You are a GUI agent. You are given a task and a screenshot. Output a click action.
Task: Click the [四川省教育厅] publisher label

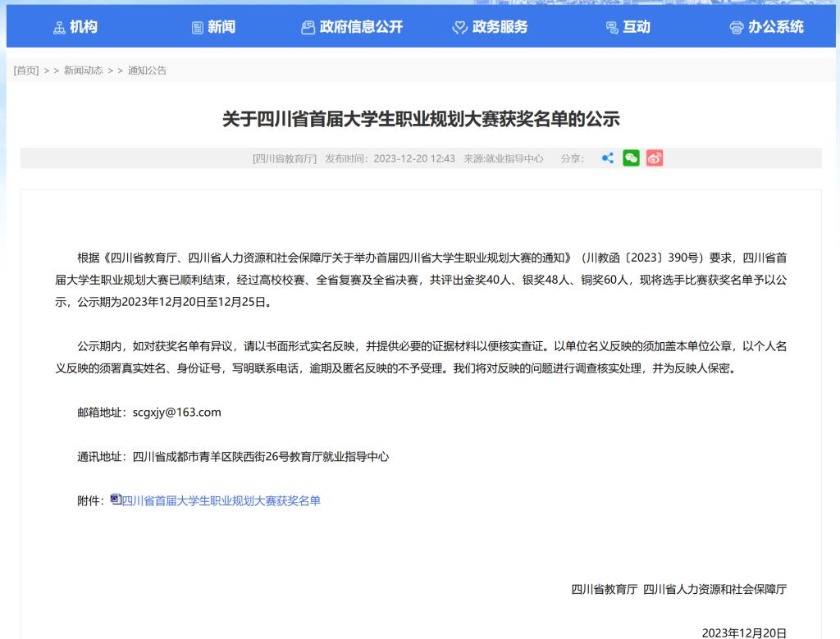285,158
